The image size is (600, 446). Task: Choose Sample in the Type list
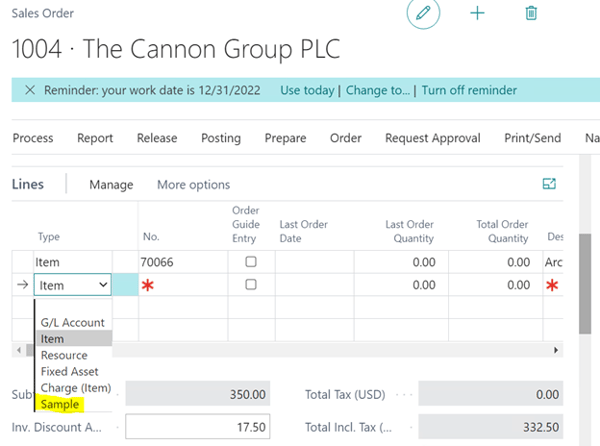(x=60, y=404)
